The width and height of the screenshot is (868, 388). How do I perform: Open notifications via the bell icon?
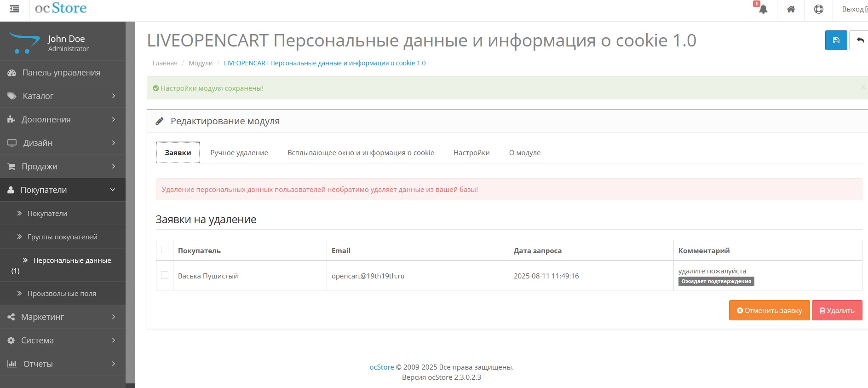pos(763,9)
